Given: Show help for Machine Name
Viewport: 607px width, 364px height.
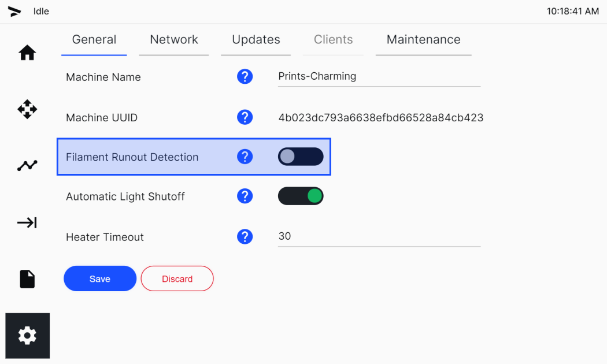Looking at the screenshot, I should [245, 77].
